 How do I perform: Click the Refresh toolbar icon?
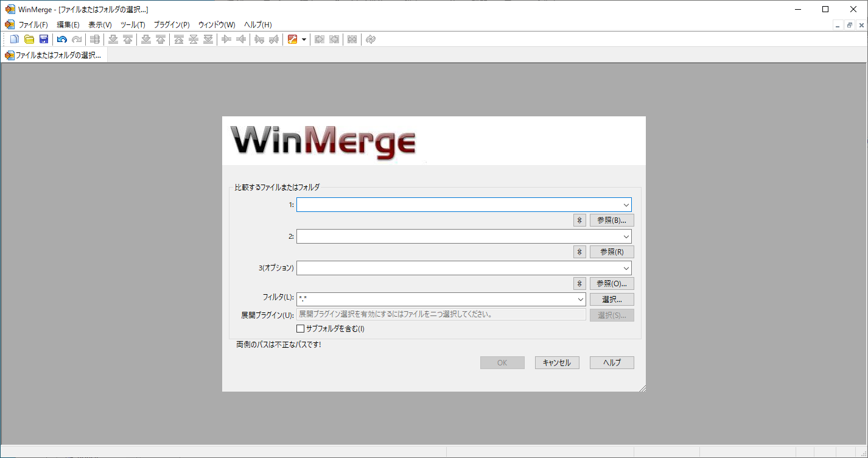[370, 39]
